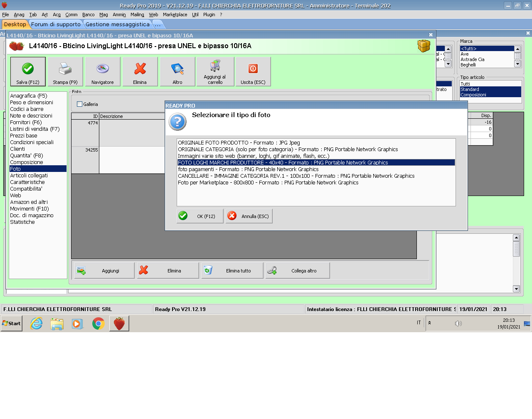Image resolution: width=532 pixels, height=419 pixels.
Task: Open File Explorer from the taskbar
Action: (57, 324)
